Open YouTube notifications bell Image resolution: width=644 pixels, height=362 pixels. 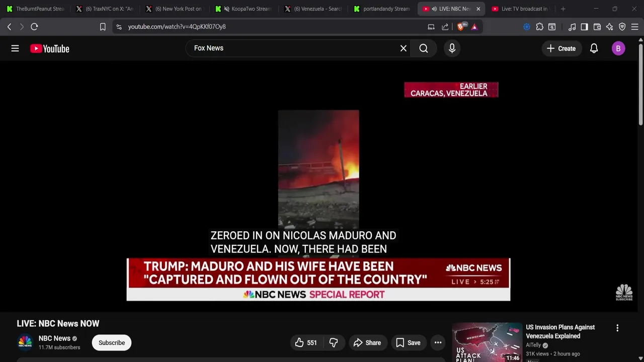coord(594,48)
